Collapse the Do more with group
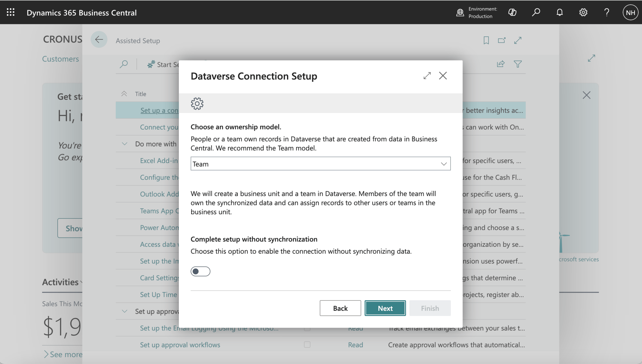Image resolution: width=642 pixels, height=364 pixels. tap(124, 144)
